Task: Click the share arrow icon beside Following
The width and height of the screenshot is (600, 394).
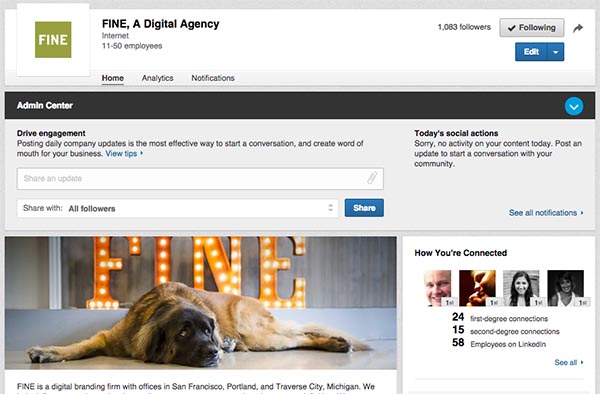Action: [x=578, y=28]
